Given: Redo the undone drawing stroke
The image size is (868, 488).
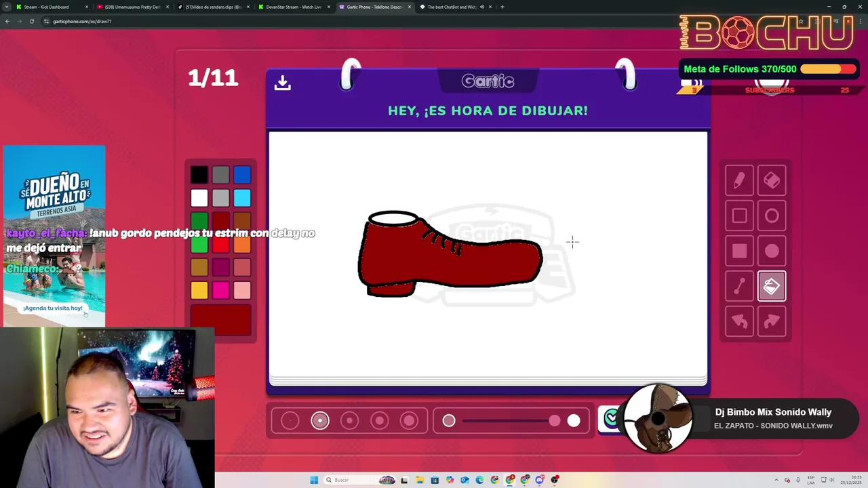Looking at the screenshot, I should (772, 321).
